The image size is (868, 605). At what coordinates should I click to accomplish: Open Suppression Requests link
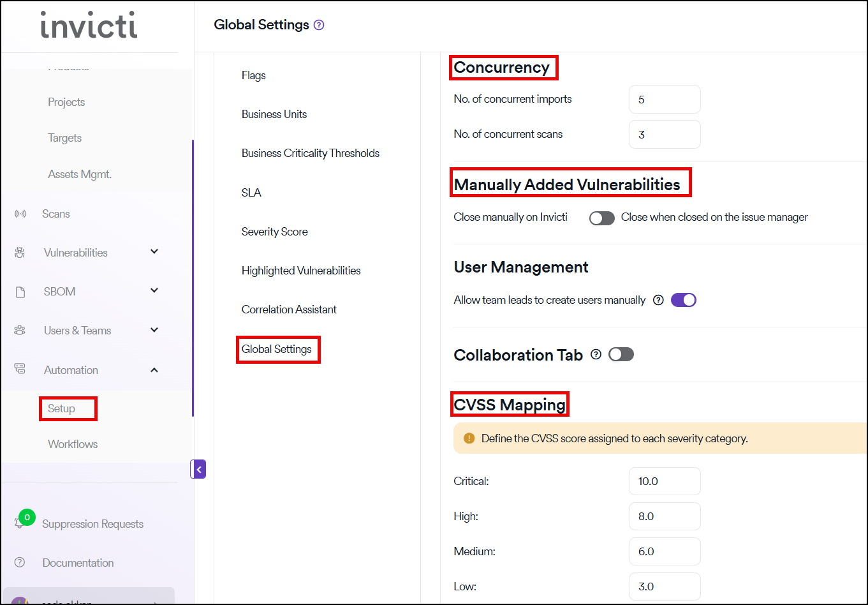[92, 524]
